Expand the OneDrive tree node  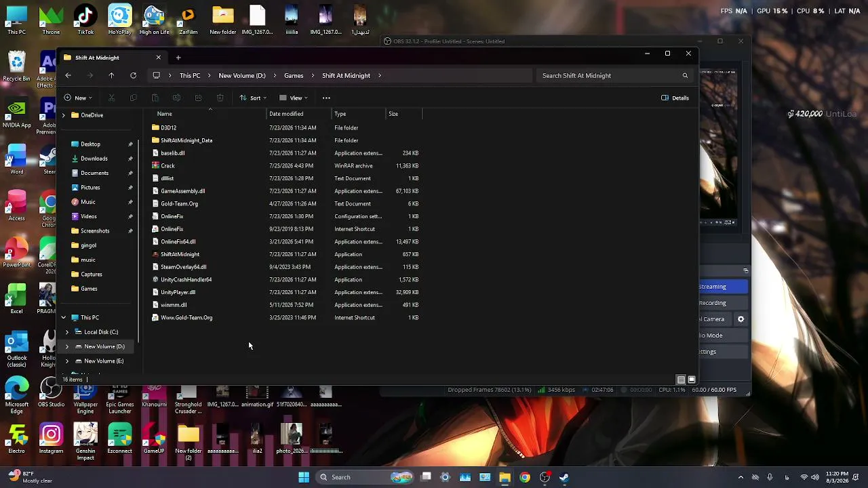[x=64, y=115]
